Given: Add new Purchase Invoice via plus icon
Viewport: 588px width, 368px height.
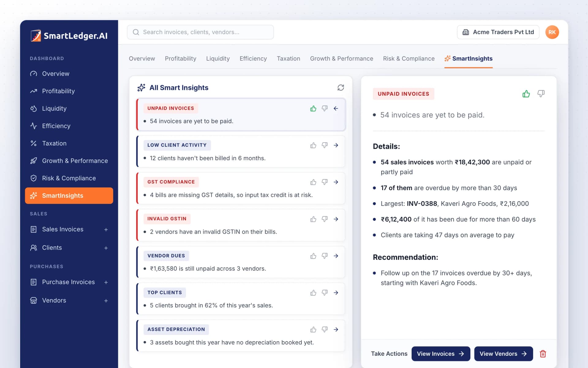Looking at the screenshot, I should coord(106,282).
